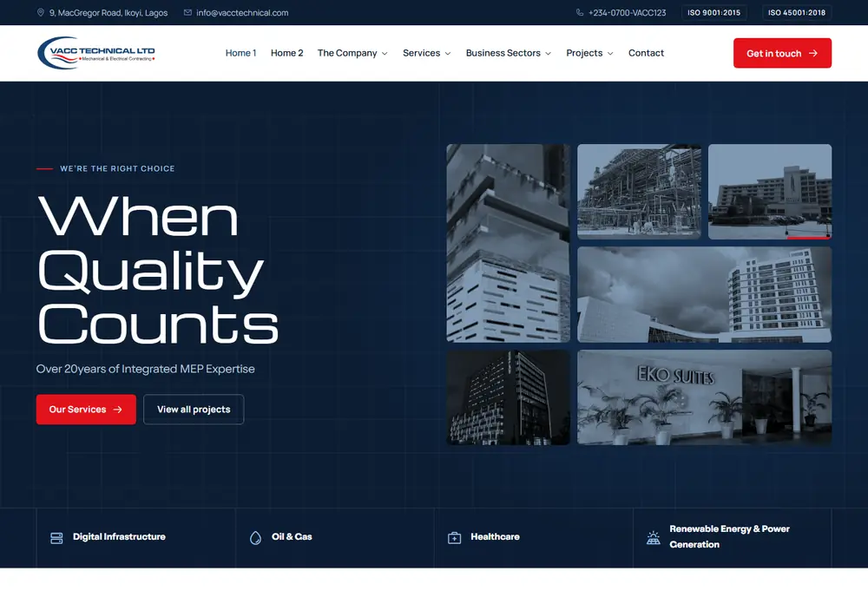
Task: Open the white high-rise under clouds thumbnail
Action: click(704, 295)
